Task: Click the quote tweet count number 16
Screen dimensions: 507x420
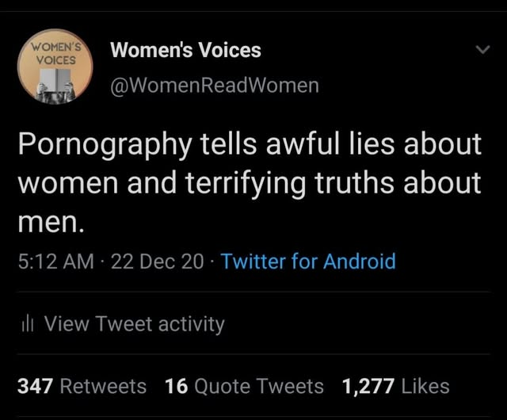Action: (176, 386)
